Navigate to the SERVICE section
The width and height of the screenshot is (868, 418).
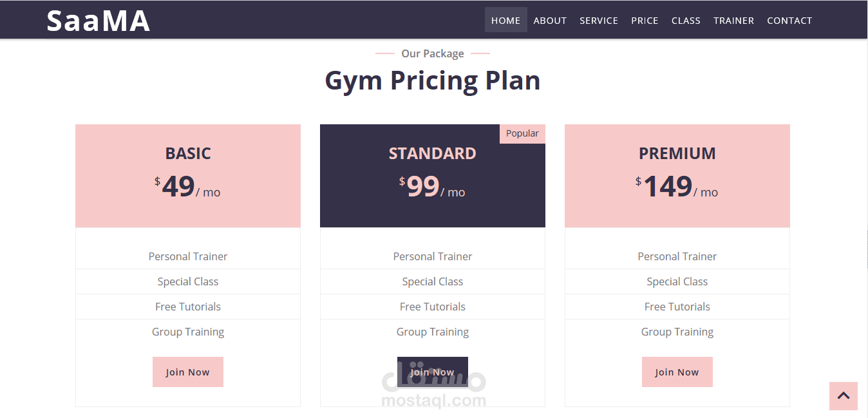pyautogui.click(x=598, y=21)
